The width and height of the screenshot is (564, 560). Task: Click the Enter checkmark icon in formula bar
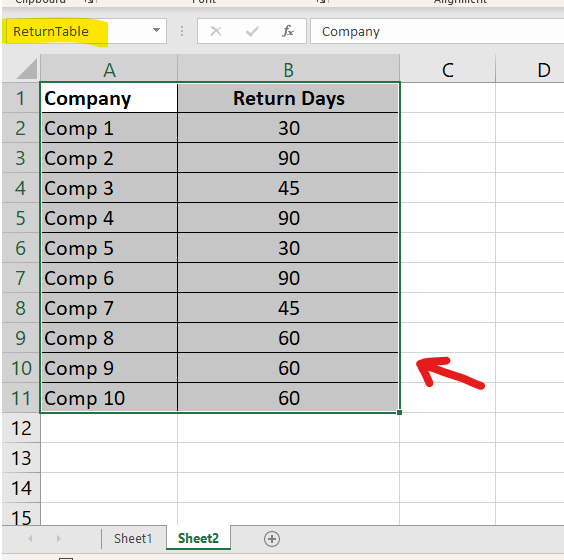pyautogui.click(x=252, y=31)
